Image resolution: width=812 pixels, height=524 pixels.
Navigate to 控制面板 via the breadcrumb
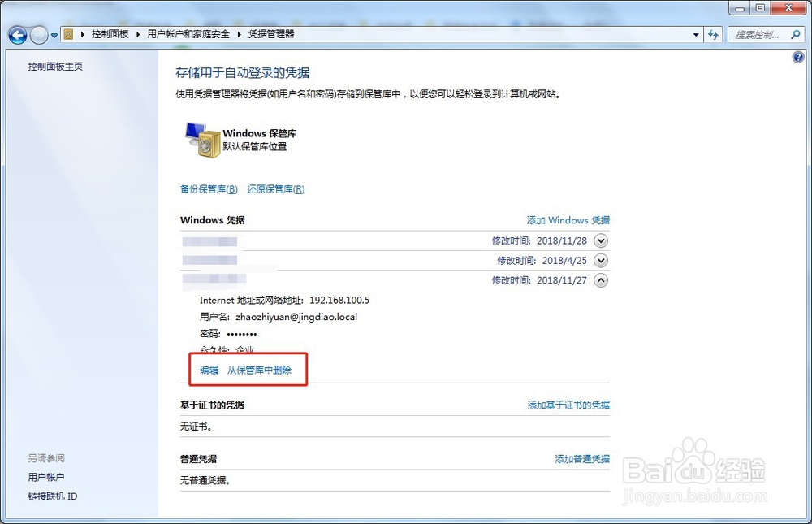[110, 34]
